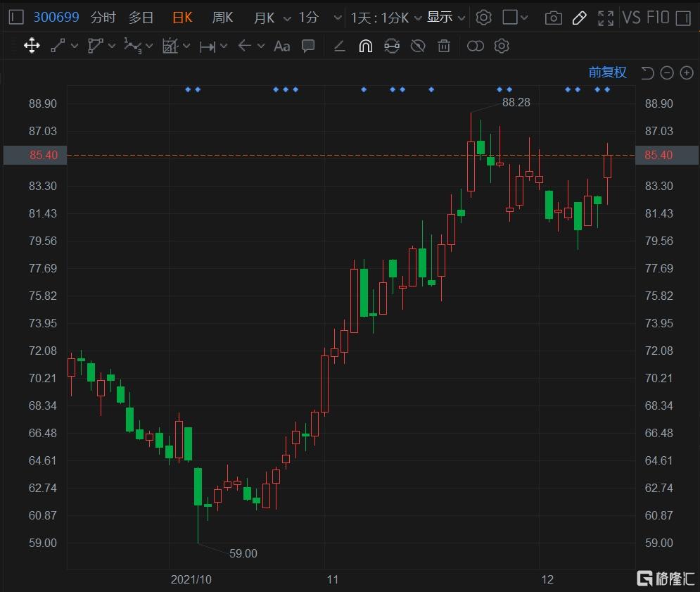Expand dropdown arrow beside 1分
700x592 pixels.
[x=338, y=18]
